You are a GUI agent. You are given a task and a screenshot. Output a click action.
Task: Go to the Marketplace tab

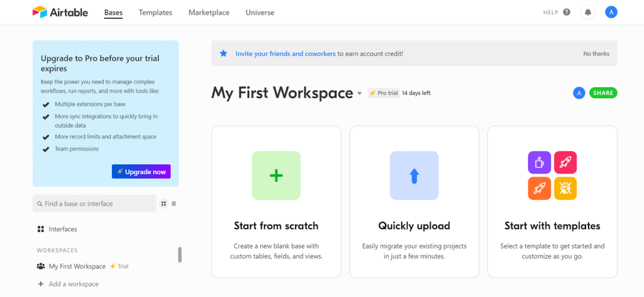[x=209, y=13]
